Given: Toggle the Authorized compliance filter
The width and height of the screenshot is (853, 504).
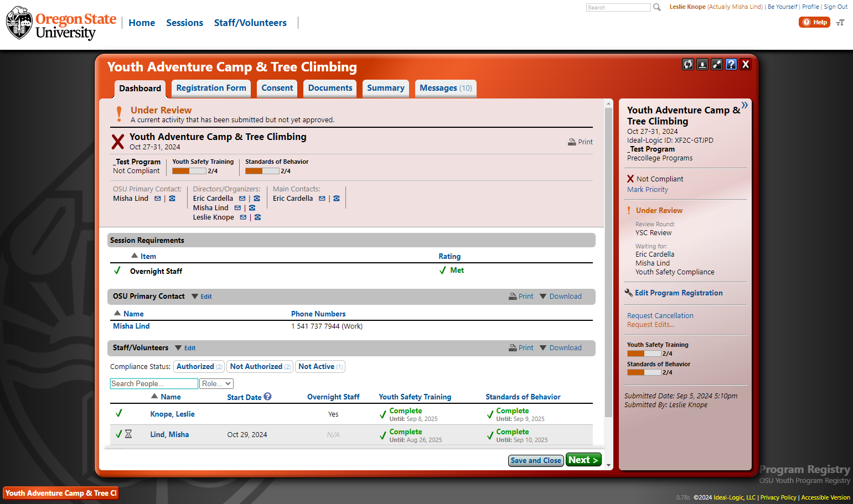Looking at the screenshot, I should tap(199, 367).
